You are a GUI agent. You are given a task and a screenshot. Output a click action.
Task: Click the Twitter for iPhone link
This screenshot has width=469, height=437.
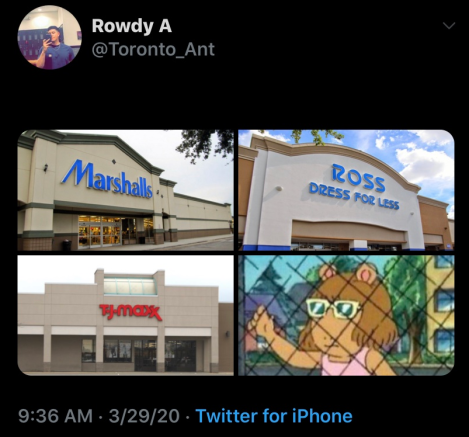coord(274,416)
